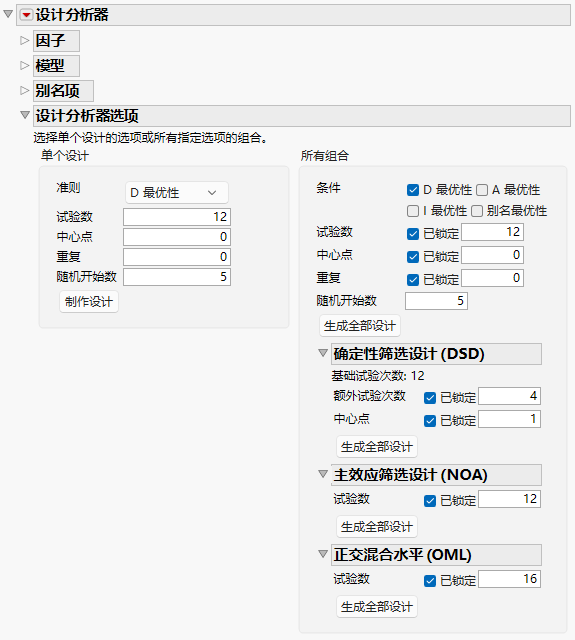Focus the 试验数 value field under 所有组合
575x640 pixels.
coord(492,232)
